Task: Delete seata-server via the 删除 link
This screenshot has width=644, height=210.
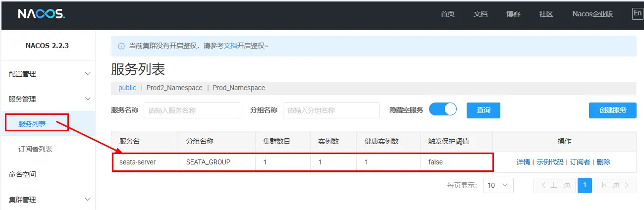Action: pos(603,162)
